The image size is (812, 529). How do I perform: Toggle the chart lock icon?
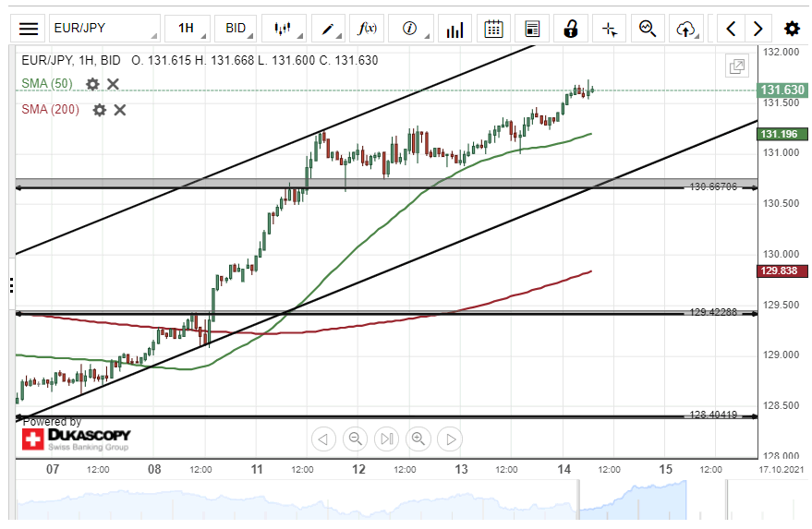click(571, 29)
